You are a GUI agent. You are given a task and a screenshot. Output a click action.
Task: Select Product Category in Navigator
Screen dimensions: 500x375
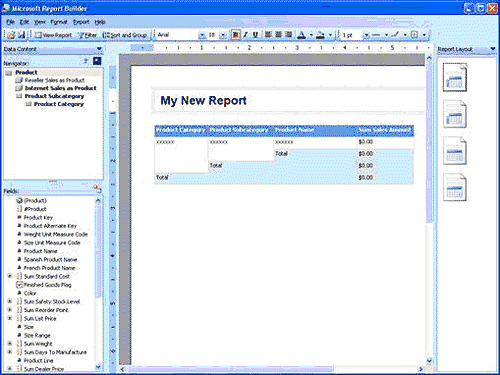59,104
